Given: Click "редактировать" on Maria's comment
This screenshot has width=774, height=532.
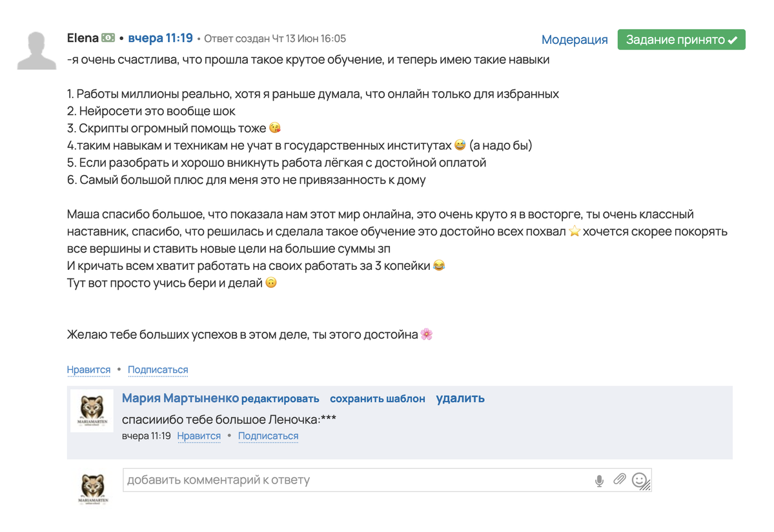Looking at the screenshot, I should coord(280,399).
